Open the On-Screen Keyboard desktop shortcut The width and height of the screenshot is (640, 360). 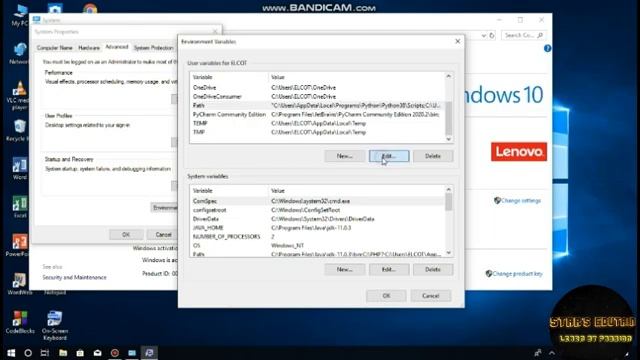[x=55, y=325]
